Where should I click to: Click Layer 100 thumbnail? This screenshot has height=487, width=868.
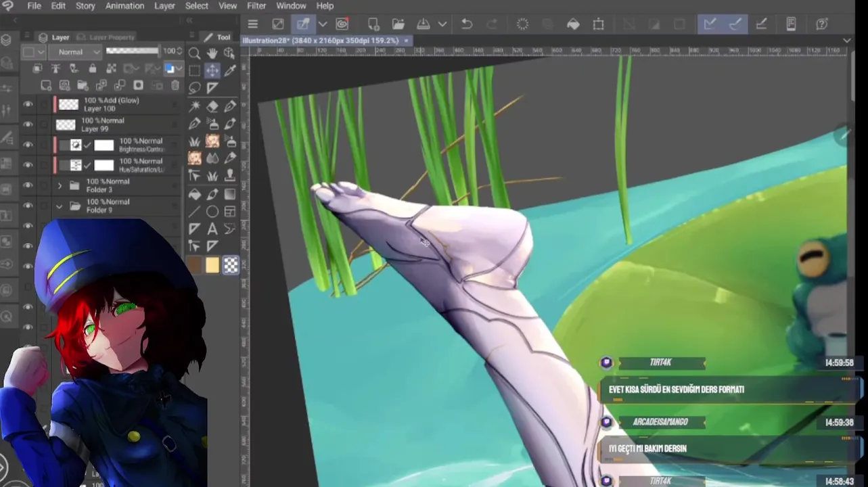(x=68, y=104)
